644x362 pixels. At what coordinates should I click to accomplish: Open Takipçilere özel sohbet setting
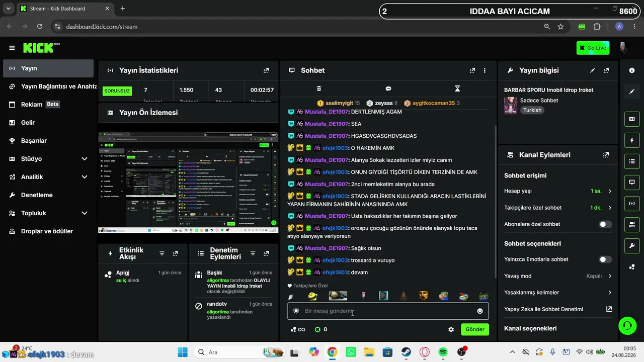pos(558,208)
